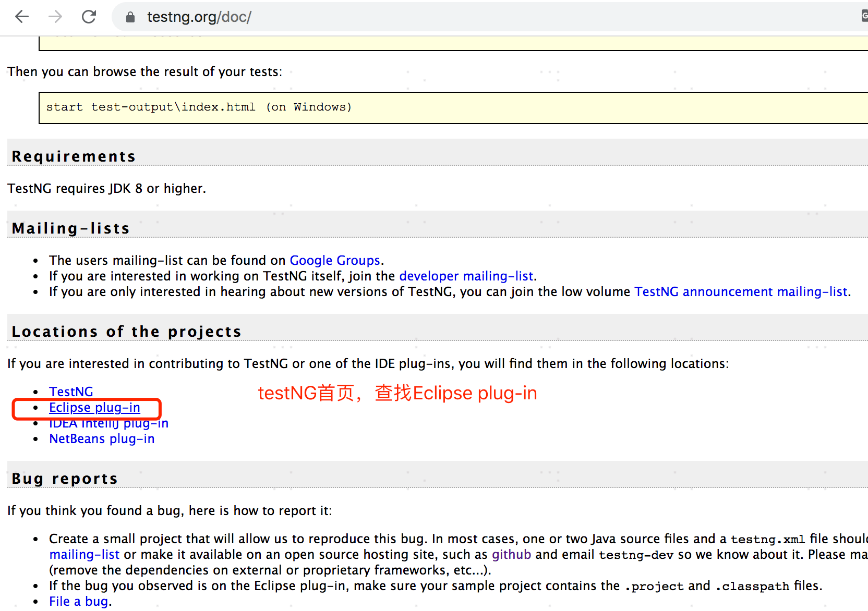Click the Requirements heading
The image size is (868, 611).
74,156
